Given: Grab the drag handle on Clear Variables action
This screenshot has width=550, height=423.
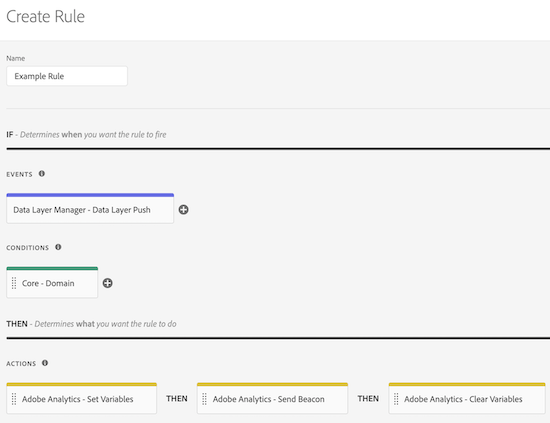Looking at the screenshot, I should (x=396, y=399).
